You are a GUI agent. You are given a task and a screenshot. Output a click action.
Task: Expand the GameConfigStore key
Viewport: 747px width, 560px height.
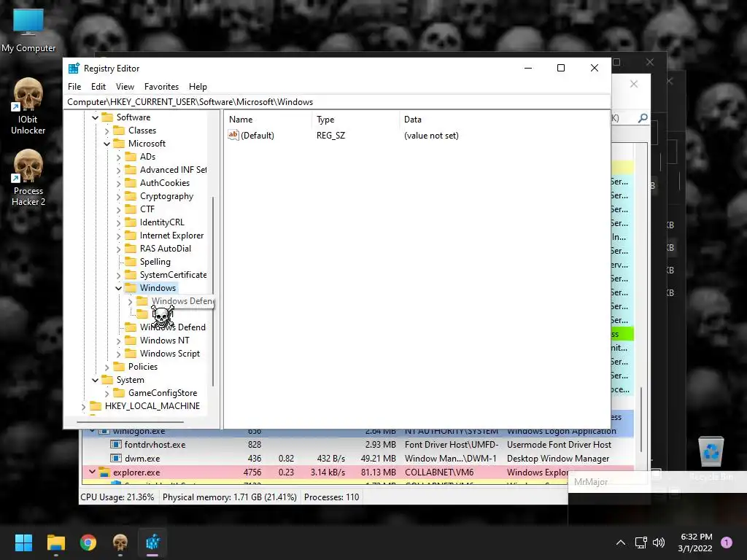[x=107, y=393]
